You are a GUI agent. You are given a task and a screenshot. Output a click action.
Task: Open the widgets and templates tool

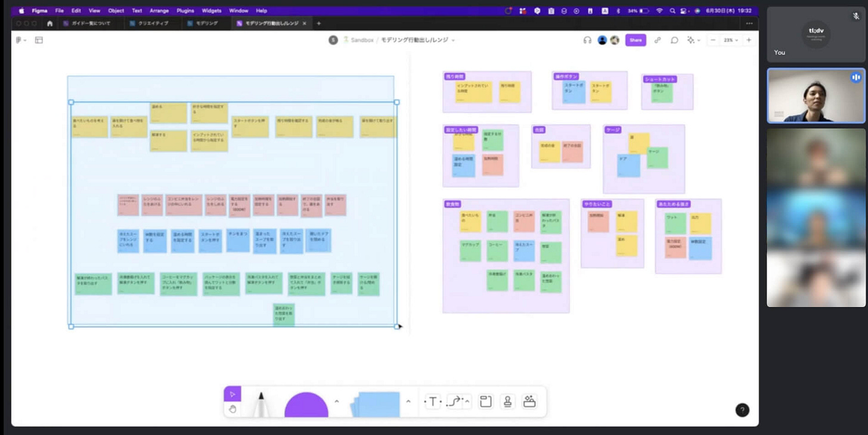[x=529, y=402]
